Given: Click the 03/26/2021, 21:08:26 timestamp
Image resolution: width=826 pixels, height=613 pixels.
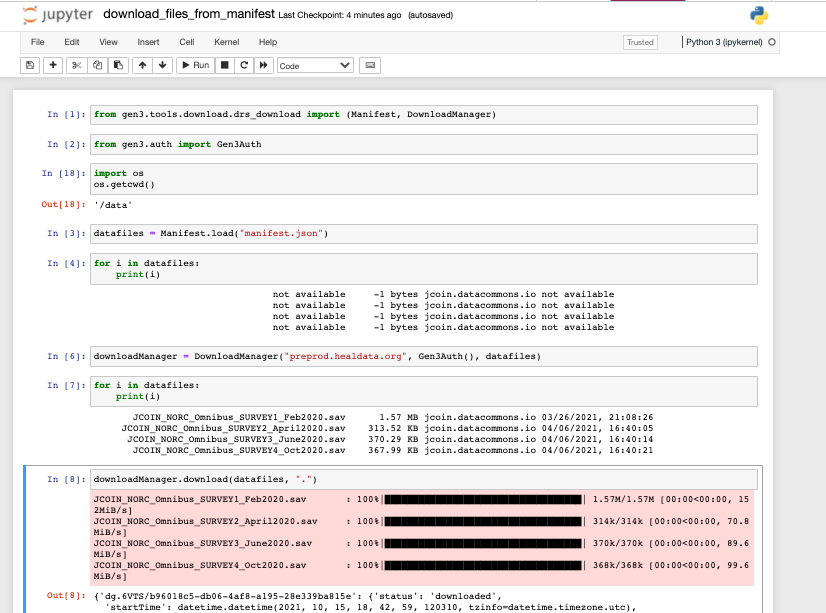Looking at the screenshot, I should pos(597,417).
